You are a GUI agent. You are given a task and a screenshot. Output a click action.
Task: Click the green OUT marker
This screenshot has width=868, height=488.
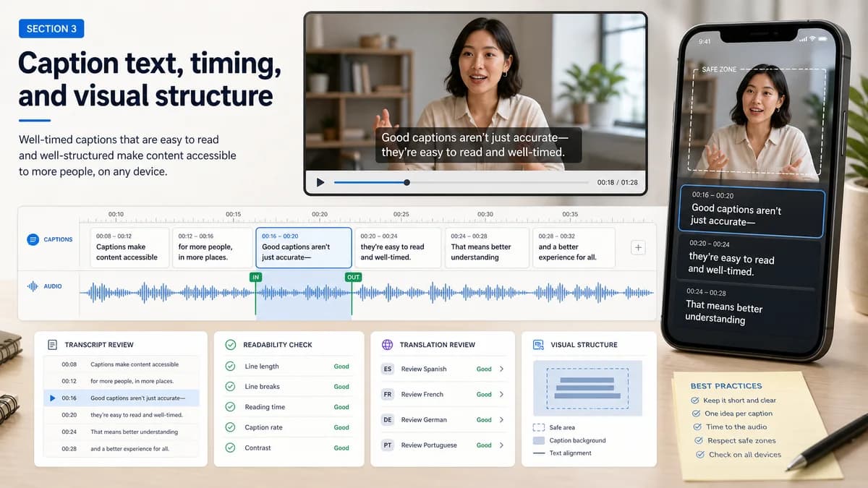click(x=353, y=277)
